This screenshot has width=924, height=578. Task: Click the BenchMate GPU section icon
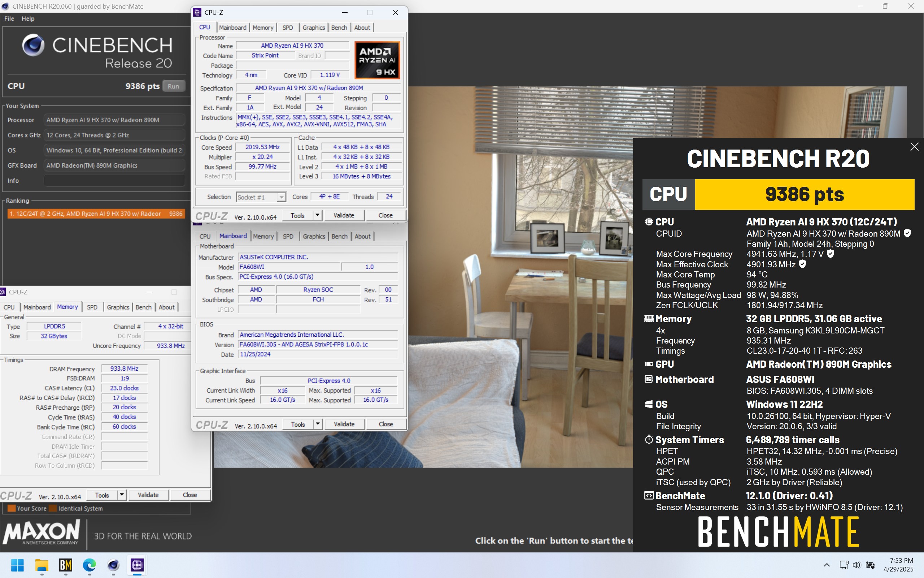click(x=648, y=364)
